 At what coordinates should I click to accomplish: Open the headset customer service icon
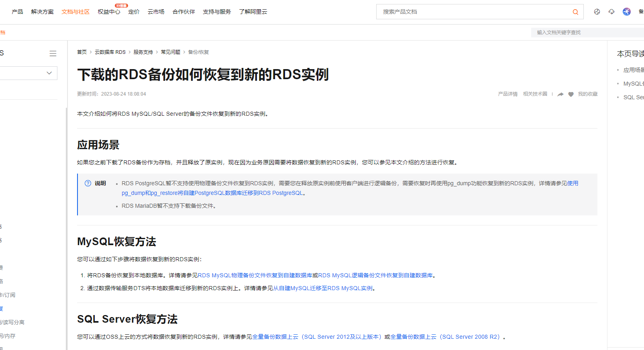tap(611, 12)
